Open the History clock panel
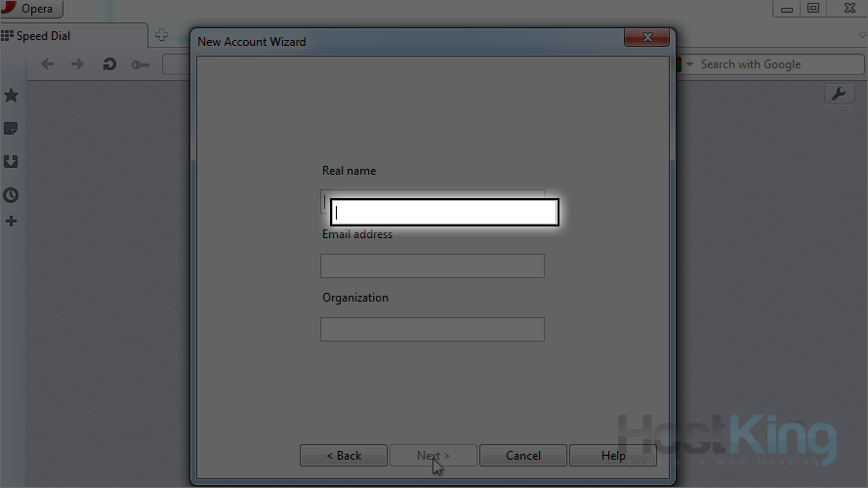 12,195
